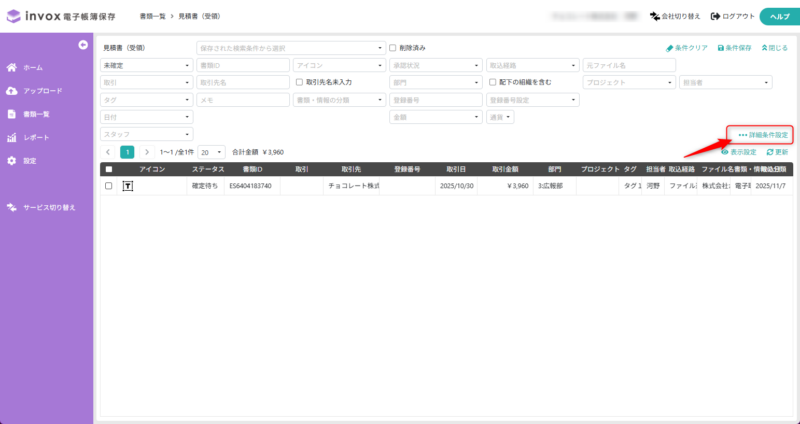Screen dimensions: 800x424
Task: Click the invox logo icon
Action: [x=13, y=16]
